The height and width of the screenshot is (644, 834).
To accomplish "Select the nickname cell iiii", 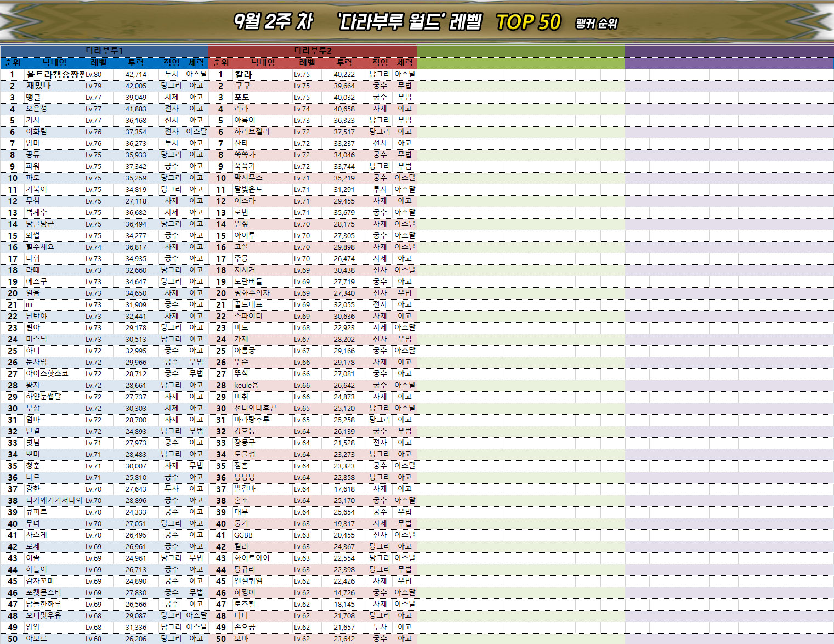I will [x=29, y=304].
